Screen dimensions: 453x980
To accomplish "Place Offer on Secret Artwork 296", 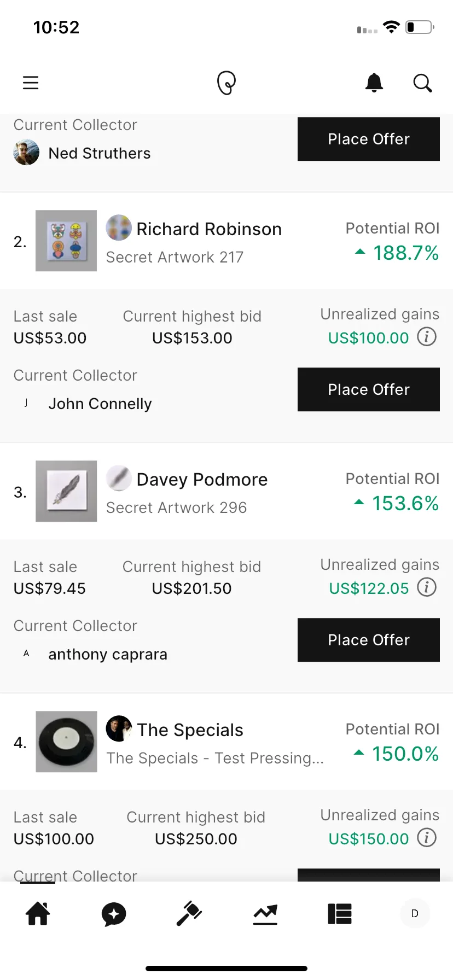I will click(x=369, y=640).
